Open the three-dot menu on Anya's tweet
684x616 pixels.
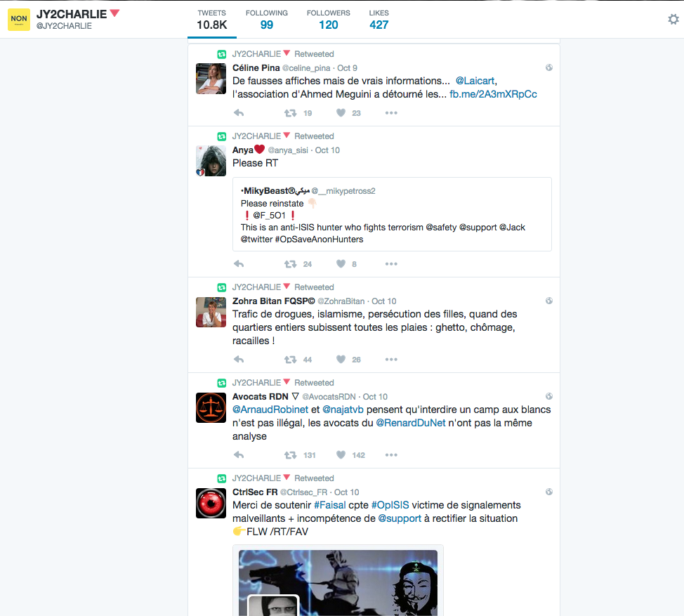[391, 264]
